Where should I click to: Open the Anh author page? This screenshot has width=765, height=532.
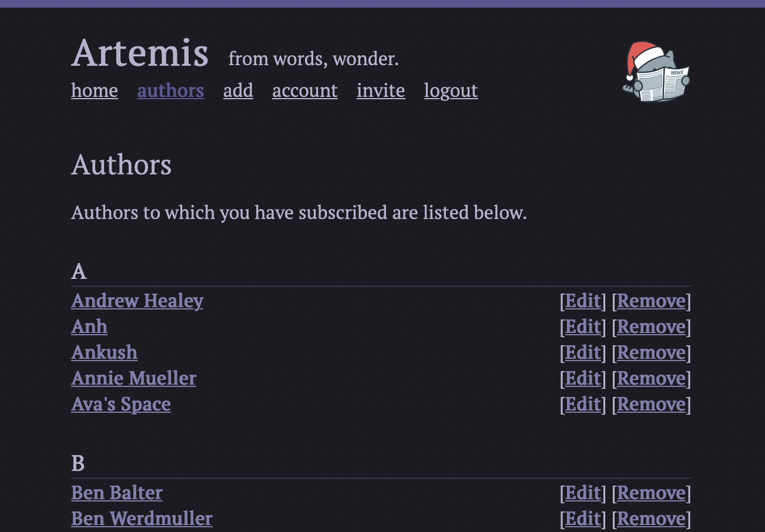pyautogui.click(x=89, y=326)
